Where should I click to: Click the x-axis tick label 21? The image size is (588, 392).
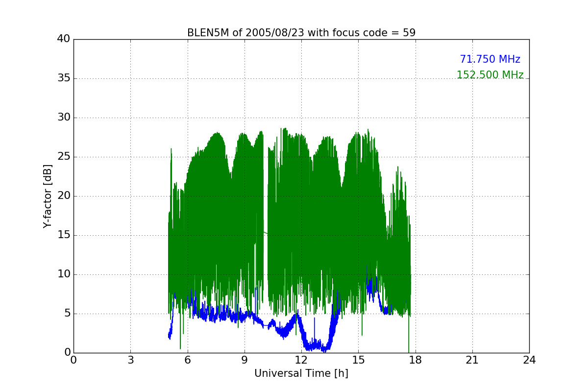coord(472,360)
